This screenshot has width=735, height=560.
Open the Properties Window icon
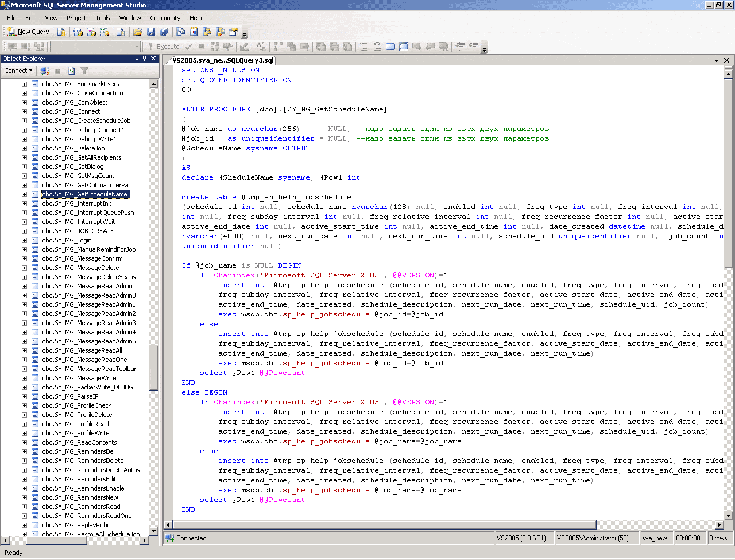pyautogui.click(x=234, y=32)
